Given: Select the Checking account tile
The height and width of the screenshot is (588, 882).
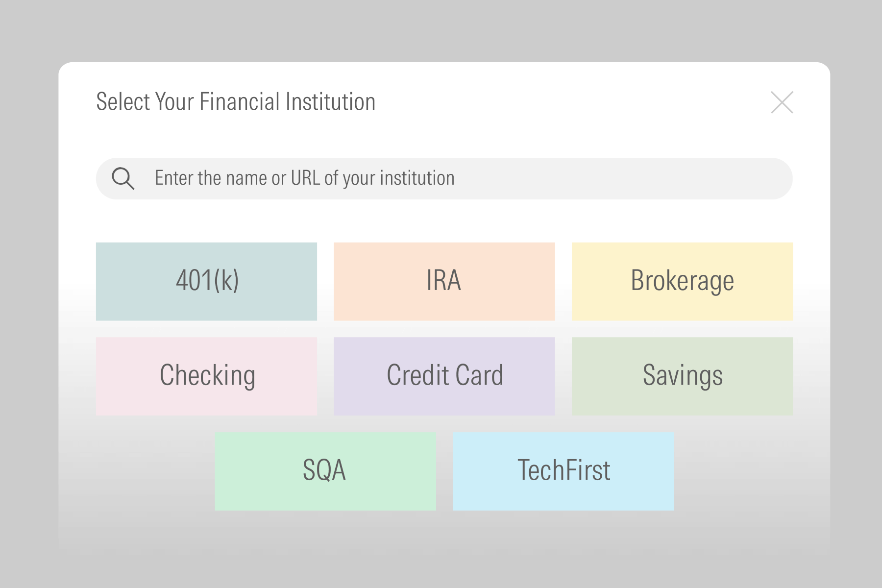Looking at the screenshot, I should pos(206,376).
